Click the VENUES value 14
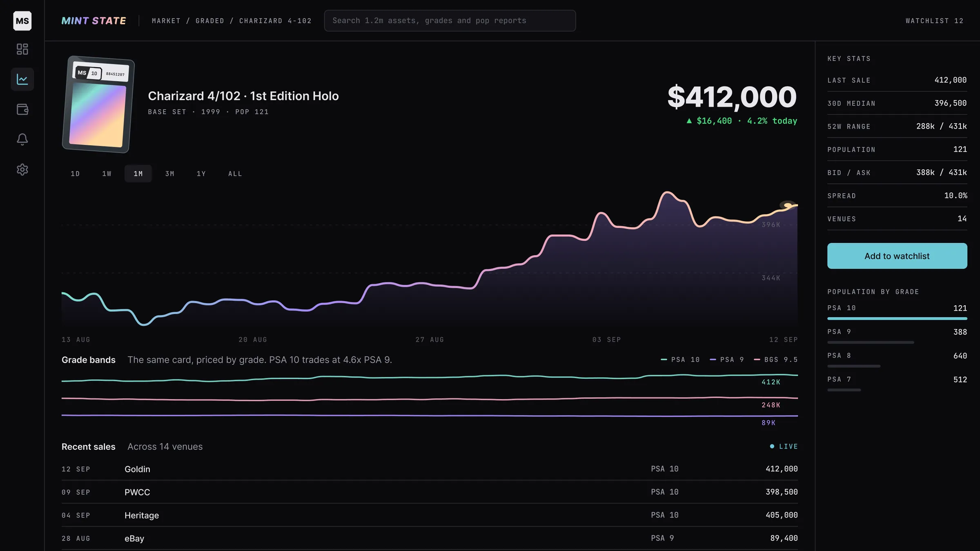 tap(962, 219)
